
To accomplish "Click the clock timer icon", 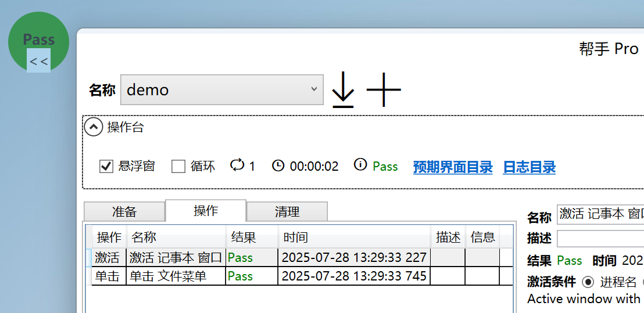I will click(278, 166).
